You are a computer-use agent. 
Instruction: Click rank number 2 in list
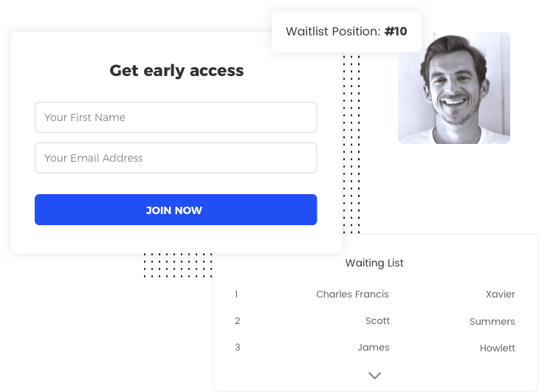(238, 321)
